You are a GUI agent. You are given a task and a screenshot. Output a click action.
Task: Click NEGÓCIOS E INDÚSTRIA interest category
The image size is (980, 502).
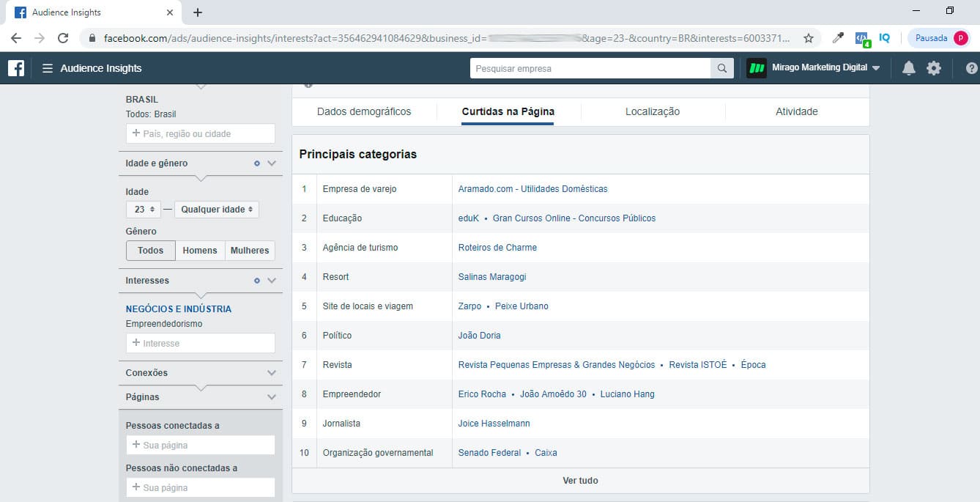(179, 309)
